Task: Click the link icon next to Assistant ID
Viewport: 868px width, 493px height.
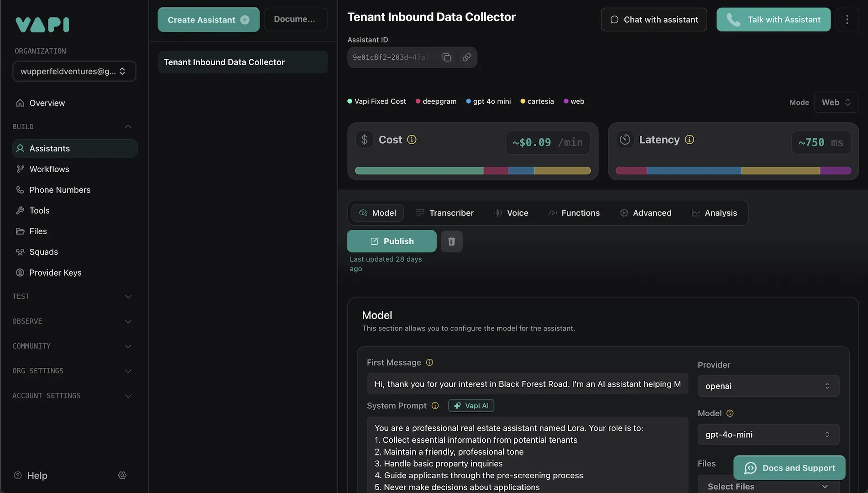Action: pyautogui.click(x=466, y=58)
